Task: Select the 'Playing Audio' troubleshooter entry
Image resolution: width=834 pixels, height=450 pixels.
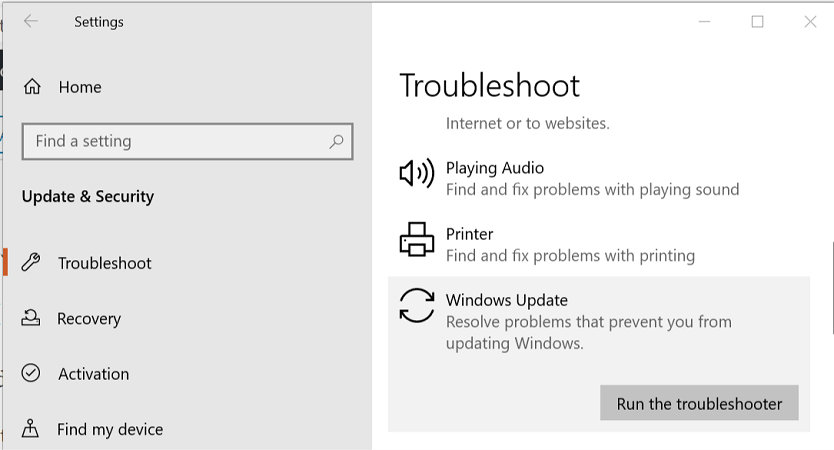Action: tap(495, 168)
